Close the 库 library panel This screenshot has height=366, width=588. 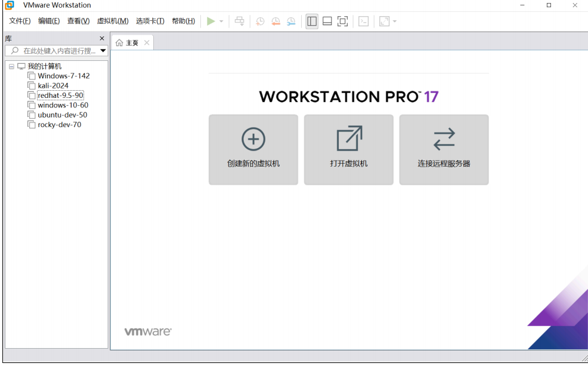coord(101,38)
